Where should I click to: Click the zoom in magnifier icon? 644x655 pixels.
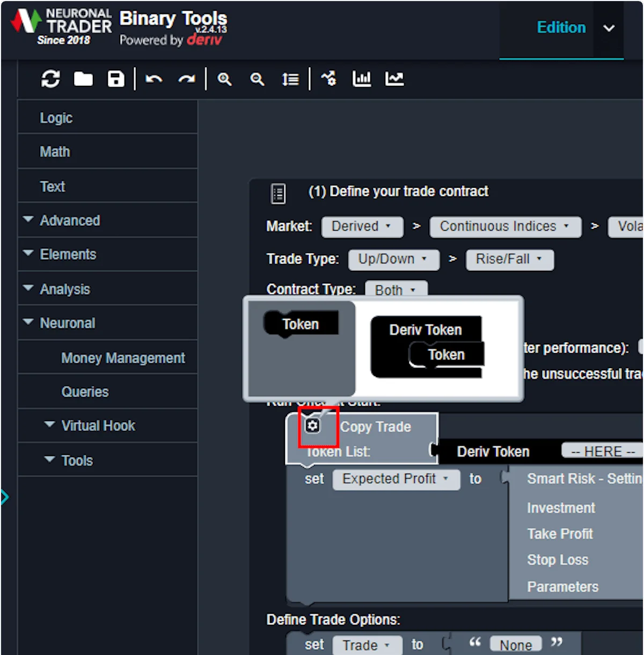[x=224, y=79]
